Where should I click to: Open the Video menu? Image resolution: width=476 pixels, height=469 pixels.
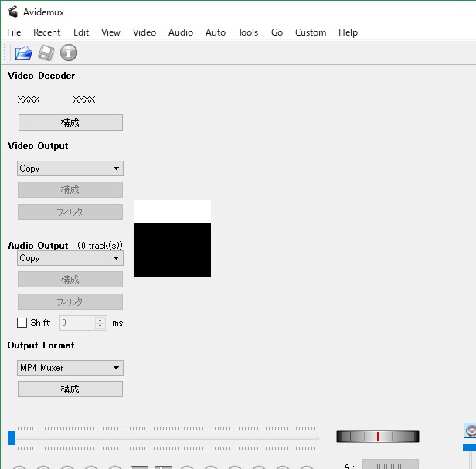point(144,32)
